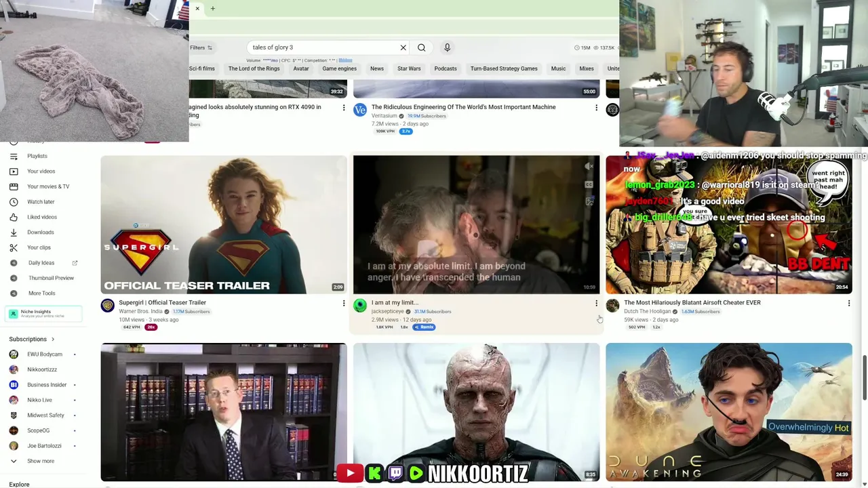
Task: Start voice search with microphone icon
Action: tap(447, 47)
